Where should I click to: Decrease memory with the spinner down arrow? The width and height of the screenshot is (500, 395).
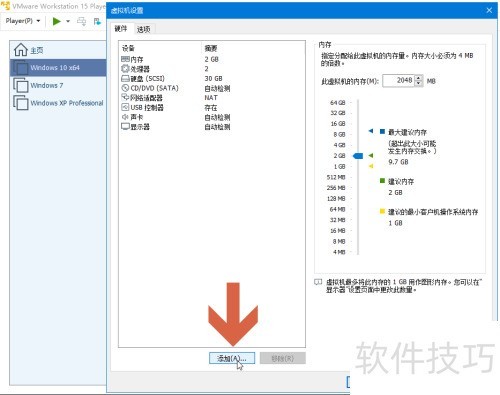pyautogui.click(x=419, y=84)
